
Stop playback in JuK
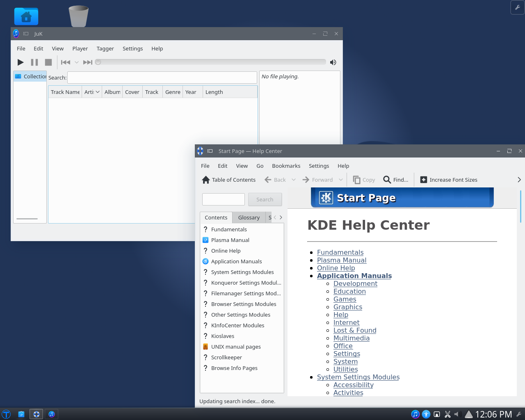pyautogui.click(x=48, y=62)
